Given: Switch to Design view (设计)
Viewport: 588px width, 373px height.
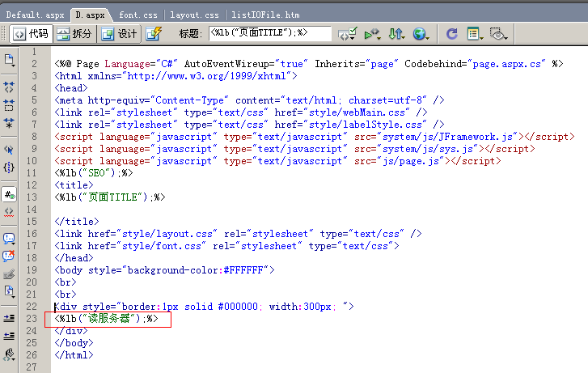Looking at the screenshot, I should (119, 34).
